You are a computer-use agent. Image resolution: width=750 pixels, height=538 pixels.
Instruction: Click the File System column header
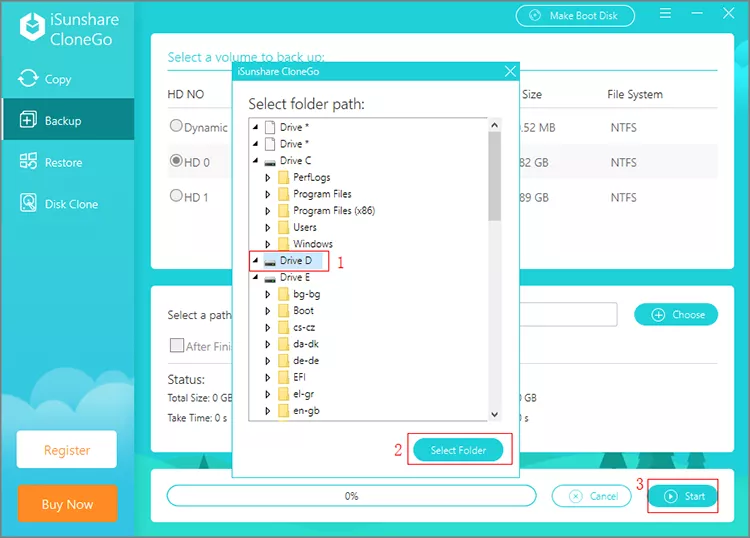coord(635,94)
